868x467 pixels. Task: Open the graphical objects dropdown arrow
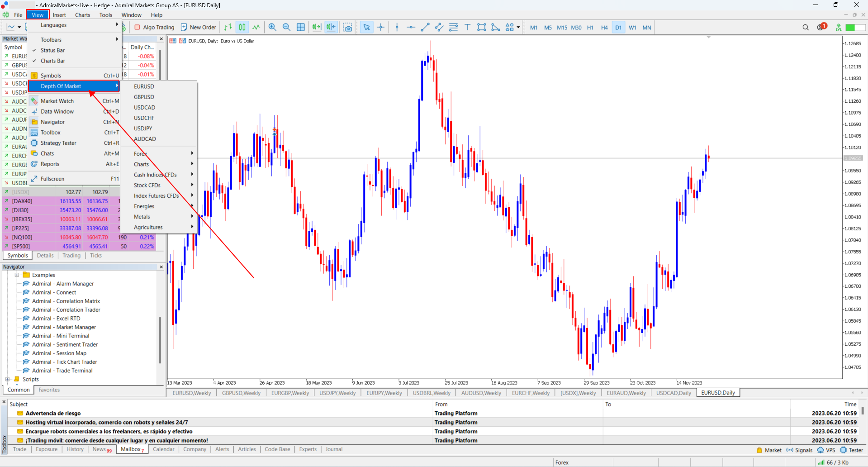click(x=518, y=27)
